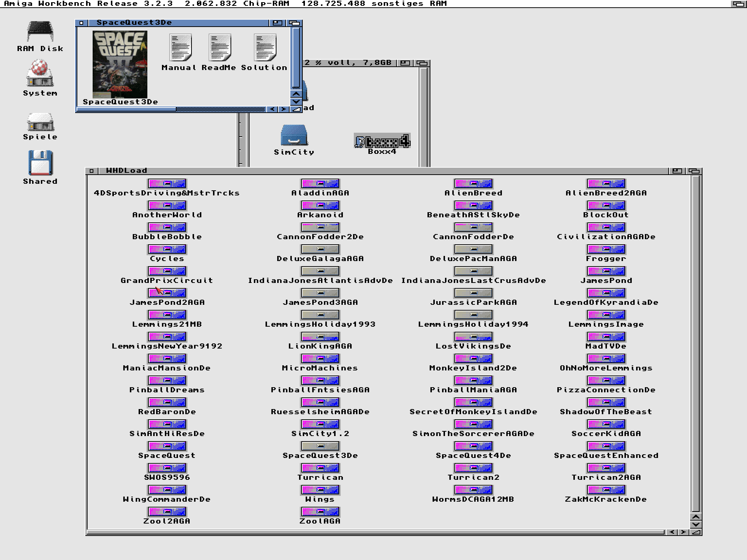The width and height of the screenshot is (747, 560).
Task: Click the WHDLoad horizontal scrollbar
Action: pyautogui.click(x=376, y=532)
